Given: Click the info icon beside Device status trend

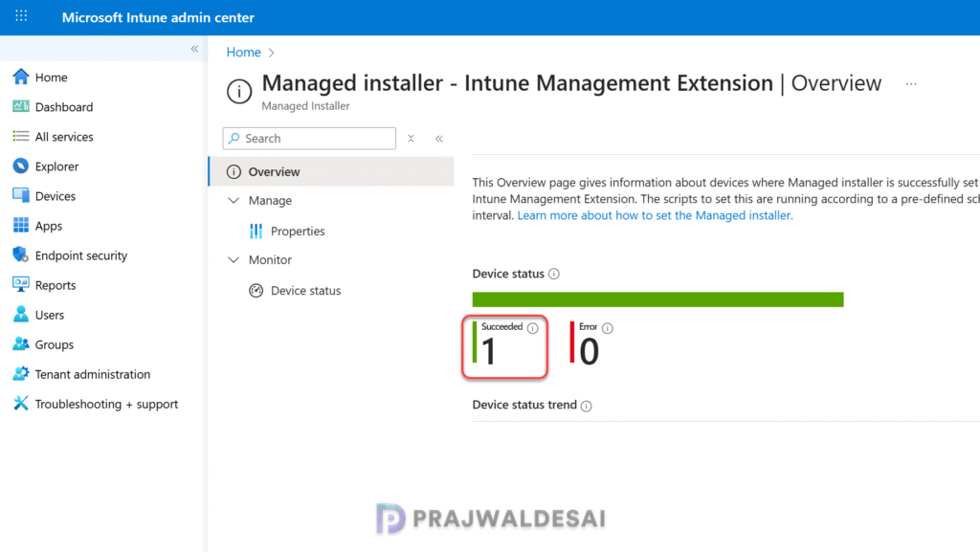Looking at the screenshot, I should (587, 406).
